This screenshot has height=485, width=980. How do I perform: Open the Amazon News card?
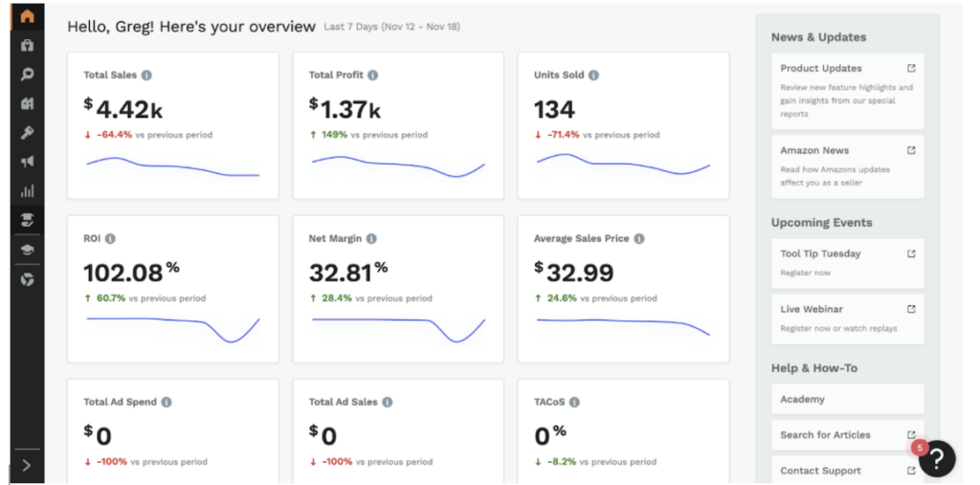[x=848, y=166]
